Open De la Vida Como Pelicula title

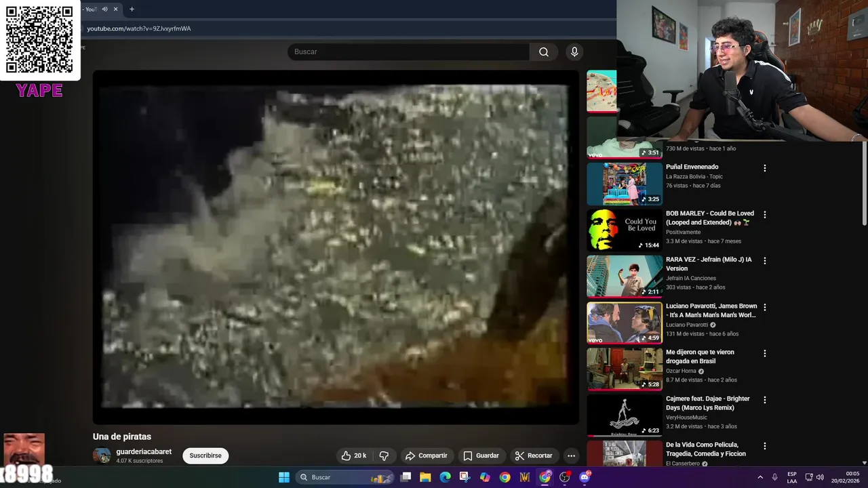(x=706, y=449)
